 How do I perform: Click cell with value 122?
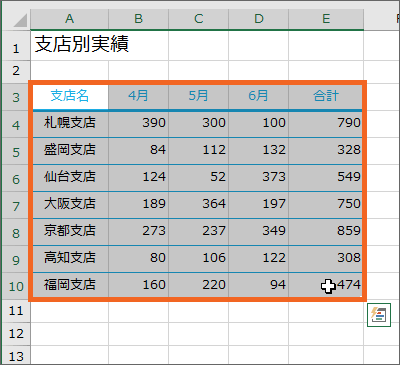coord(258,259)
